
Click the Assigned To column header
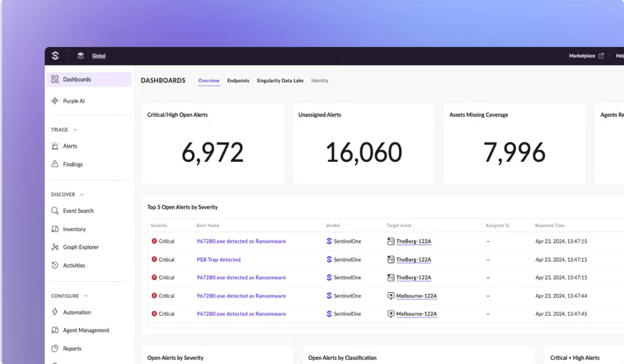click(497, 225)
